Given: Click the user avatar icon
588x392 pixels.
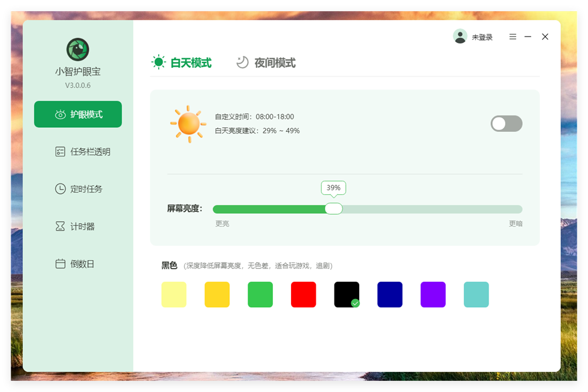Looking at the screenshot, I should (460, 36).
